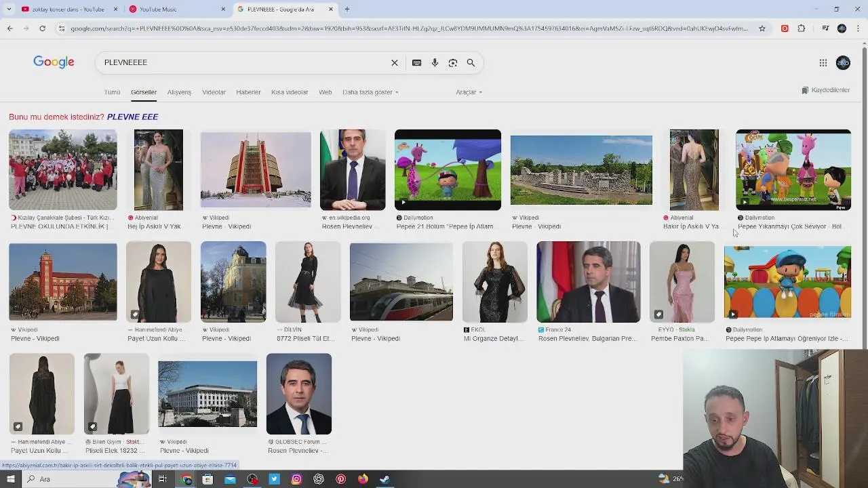Open the Web results tab
Image resolution: width=868 pixels, height=488 pixels.
pos(325,92)
